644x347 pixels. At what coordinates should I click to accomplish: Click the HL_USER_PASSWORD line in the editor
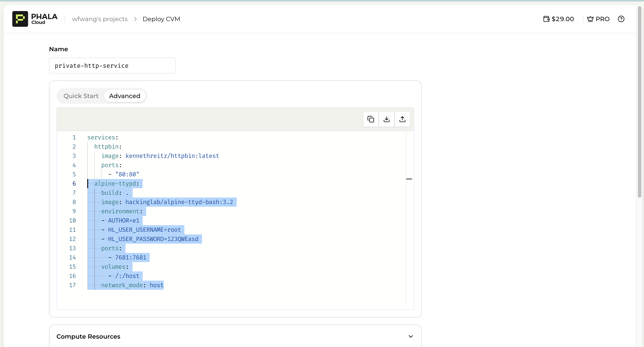pyautogui.click(x=153, y=239)
